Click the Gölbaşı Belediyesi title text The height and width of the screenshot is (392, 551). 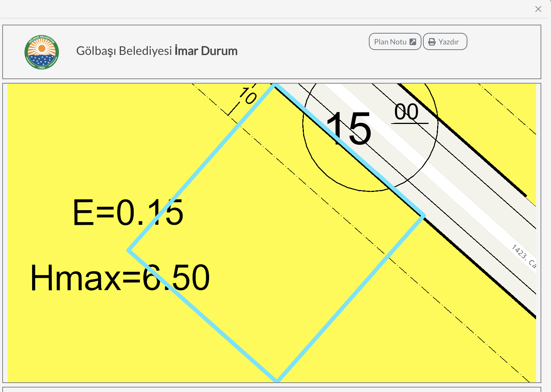[x=124, y=51]
